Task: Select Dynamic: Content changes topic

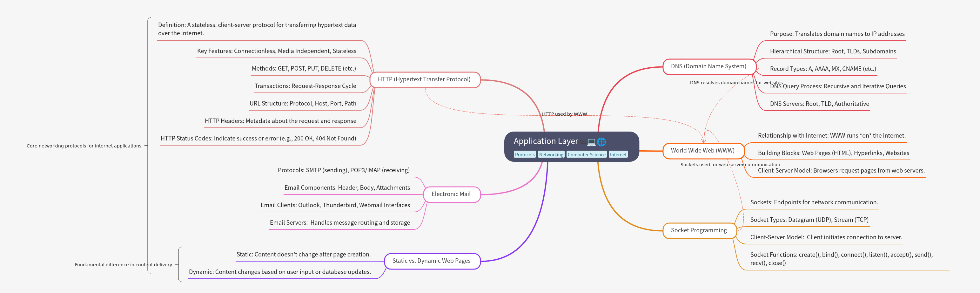Action: pos(280,272)
